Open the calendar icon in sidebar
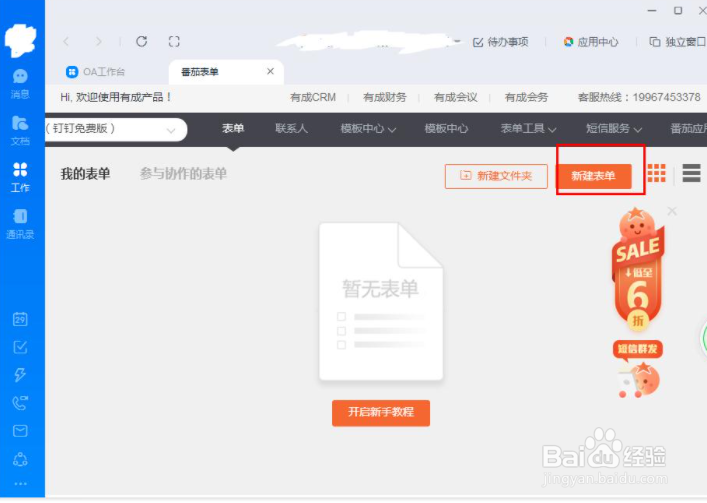This screenshot has width=707, height=503. [x=20, y=319]
